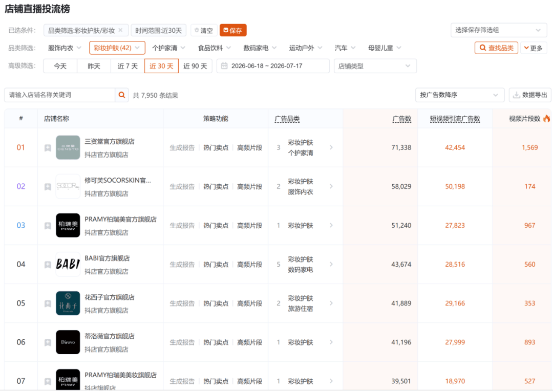
Task: Click the 数据导出 button
Action: [530, 95]
